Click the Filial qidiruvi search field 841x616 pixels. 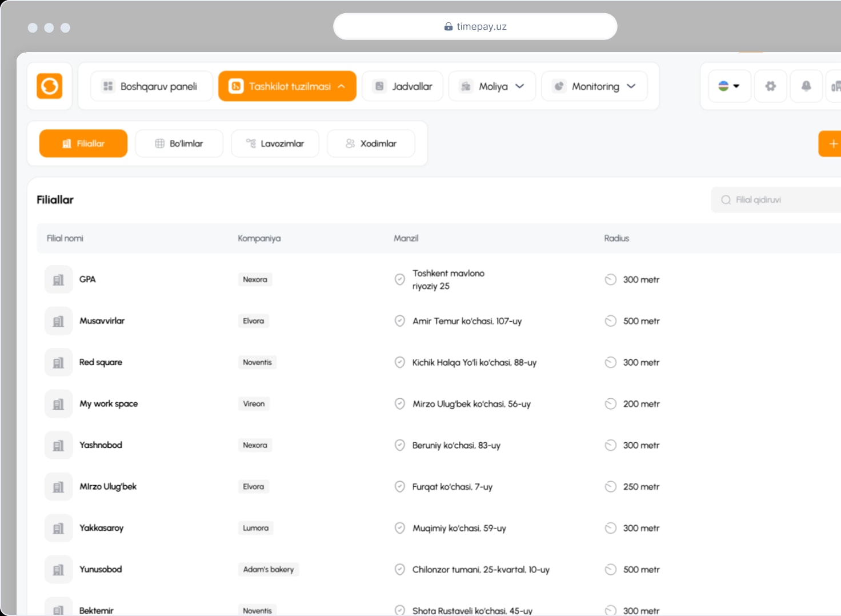(776, 200)
